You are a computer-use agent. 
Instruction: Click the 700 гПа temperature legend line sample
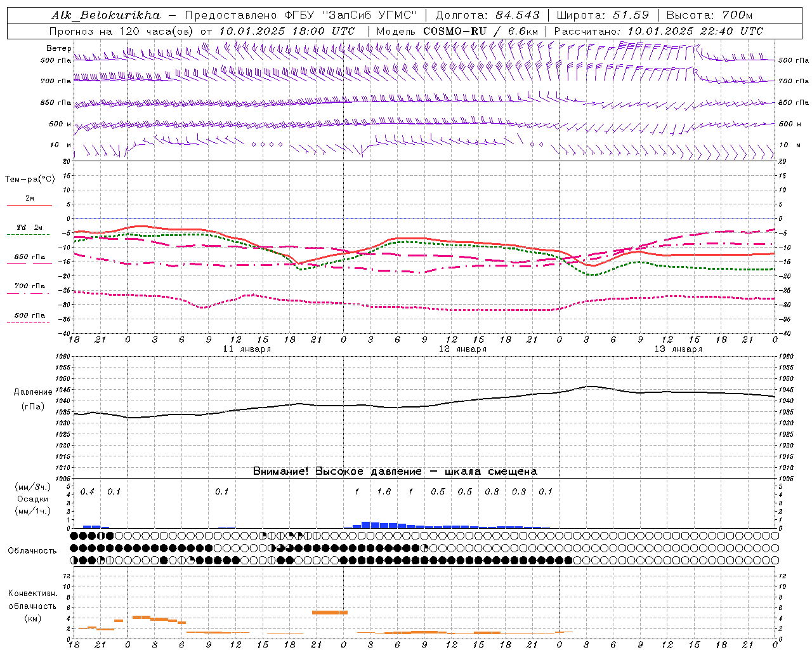click(x=28, y=294)
